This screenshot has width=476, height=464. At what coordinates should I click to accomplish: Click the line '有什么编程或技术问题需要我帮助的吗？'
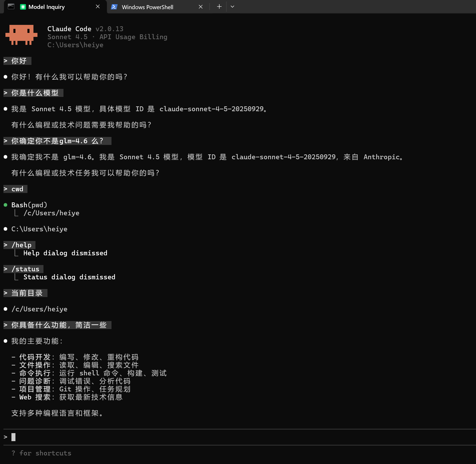[x=81, y=125]
